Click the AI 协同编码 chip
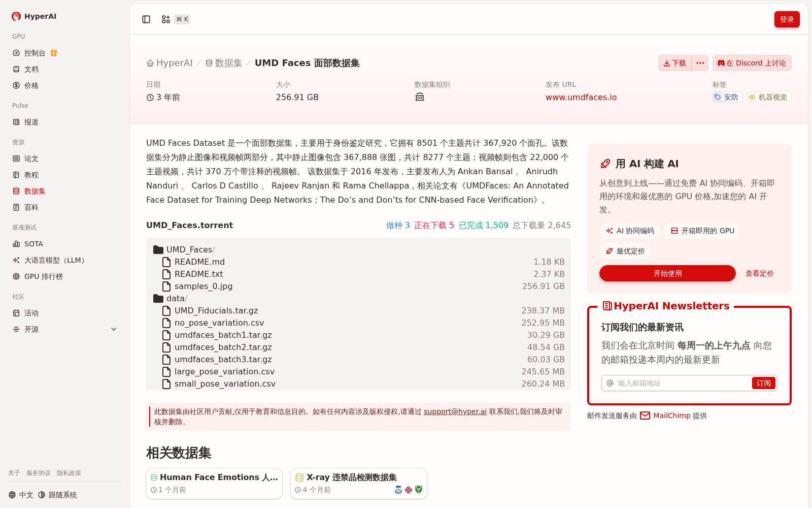 pyautogui.click(x=630, y=231)
